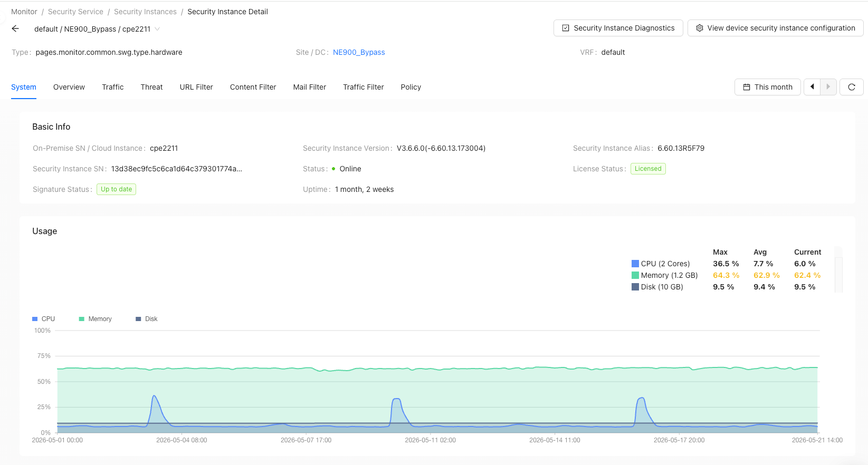Viewport: 868px width, 465px height.
Task: Open the Traffic tab
Action: [113, 87]
